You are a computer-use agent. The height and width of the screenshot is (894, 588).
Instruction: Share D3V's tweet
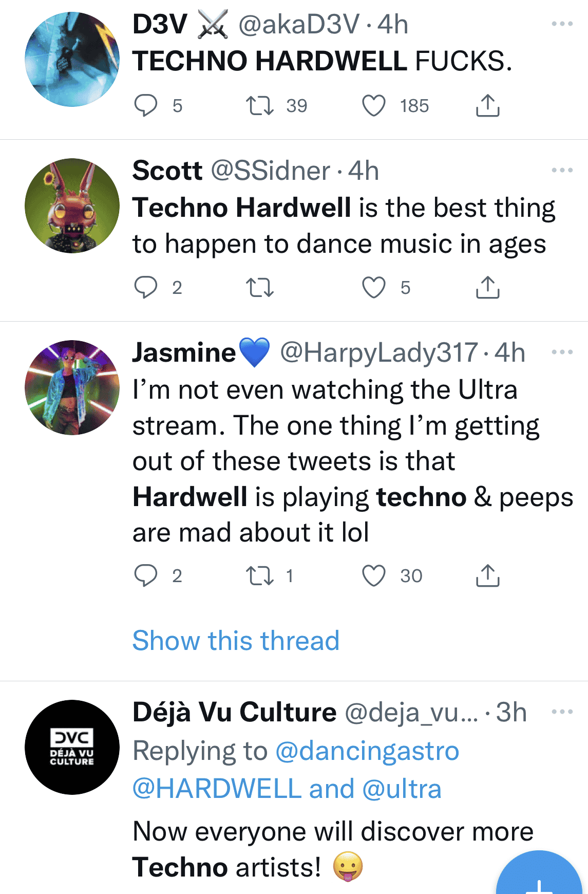pyautogui.click(x=487, y=106)
